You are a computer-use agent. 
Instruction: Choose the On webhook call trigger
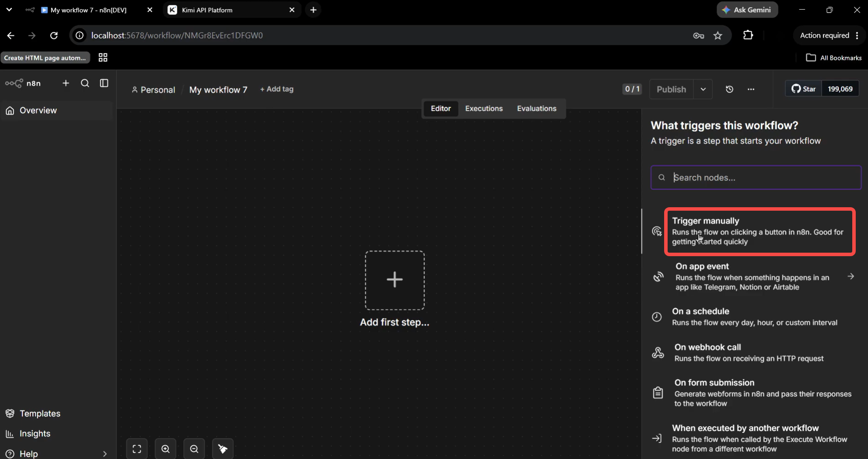coord(752,352)
